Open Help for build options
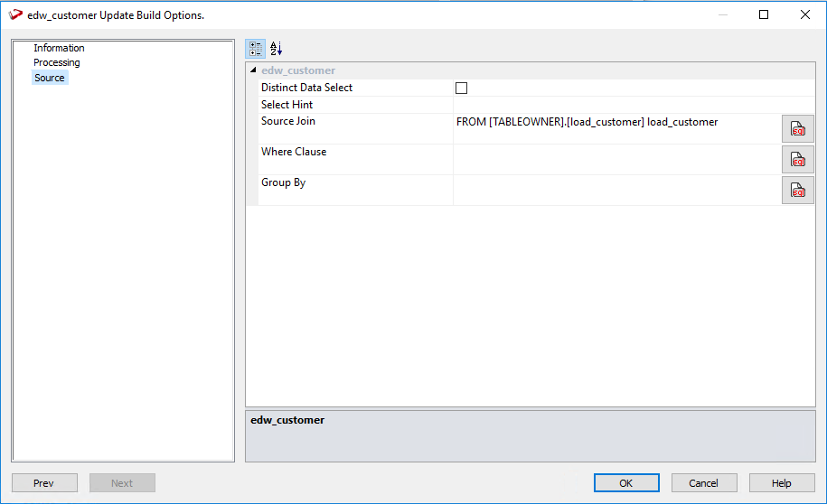 pyautogui.click(x=782, y=483)
